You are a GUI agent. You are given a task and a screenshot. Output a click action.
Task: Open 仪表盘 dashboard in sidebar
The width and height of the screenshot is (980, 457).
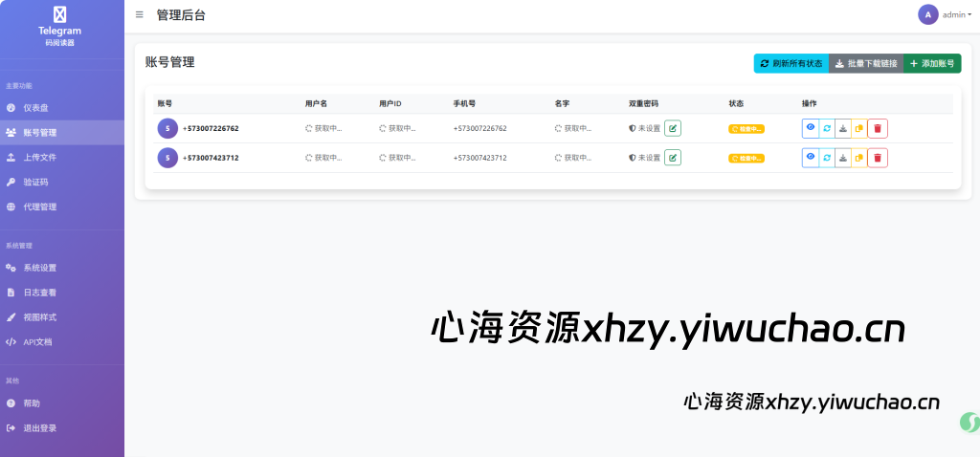coord(62,108)
